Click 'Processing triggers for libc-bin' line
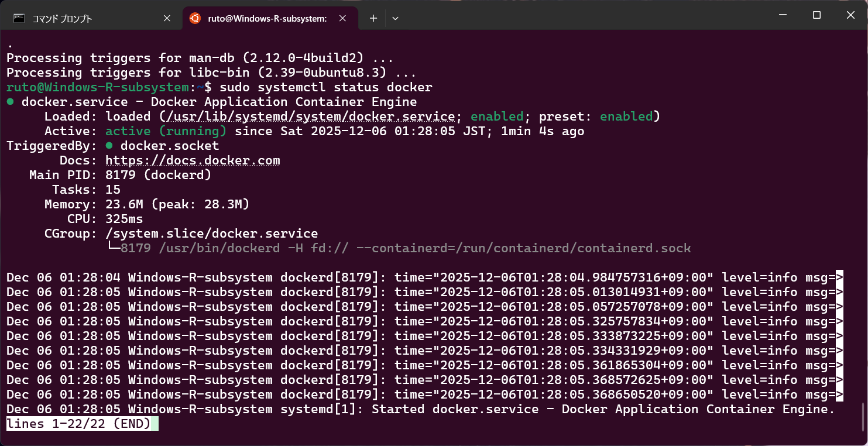868x446 pixels. click(x=211, y=73)
